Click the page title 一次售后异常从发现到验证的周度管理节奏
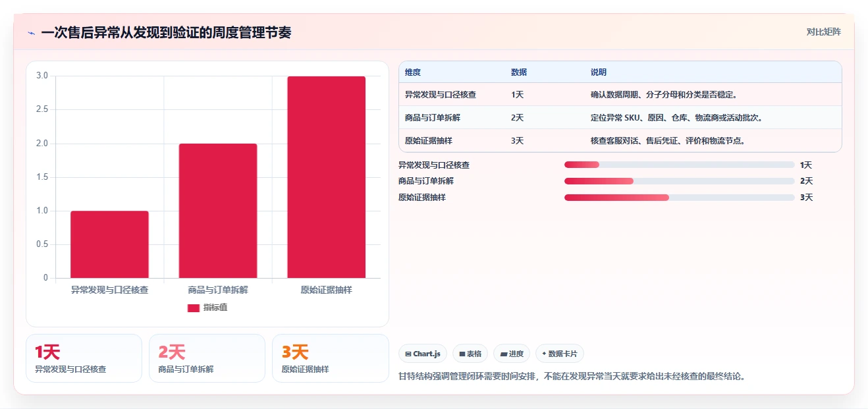 [x=166, y=32]
